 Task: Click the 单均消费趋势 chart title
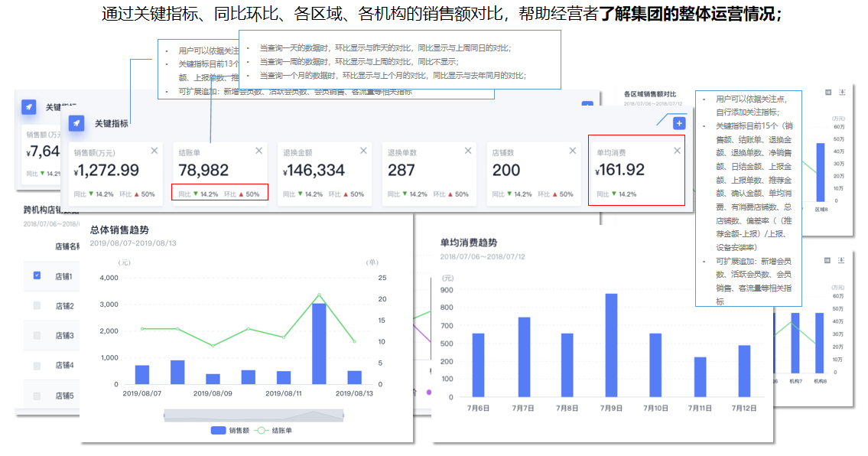[468, 243]
